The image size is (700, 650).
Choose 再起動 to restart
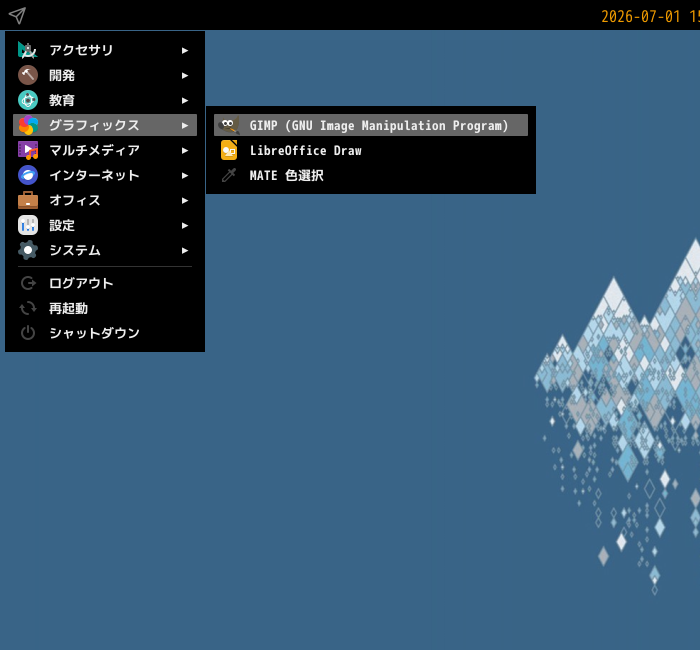click(x=105, y=308)
